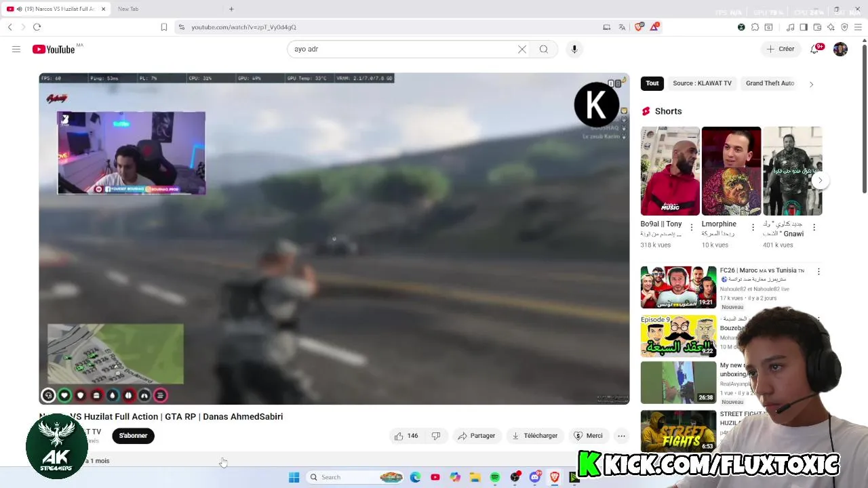
Task: Open the Brave Shields lion icon
Action: pyautogui.click(x=639, y=27)
